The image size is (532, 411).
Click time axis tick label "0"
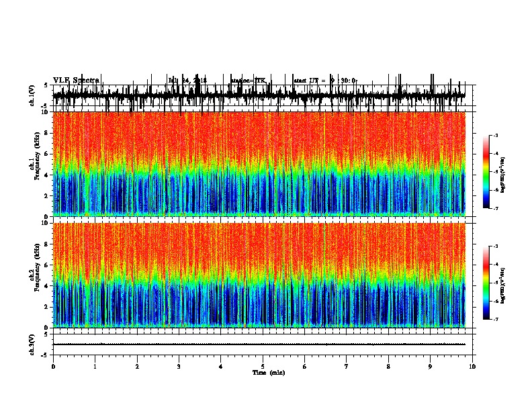tap(53, 367)
